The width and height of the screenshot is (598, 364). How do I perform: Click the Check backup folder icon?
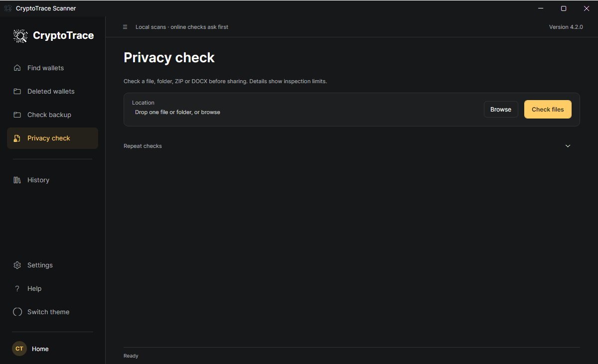pyautogui.click(x=17, y=115)
